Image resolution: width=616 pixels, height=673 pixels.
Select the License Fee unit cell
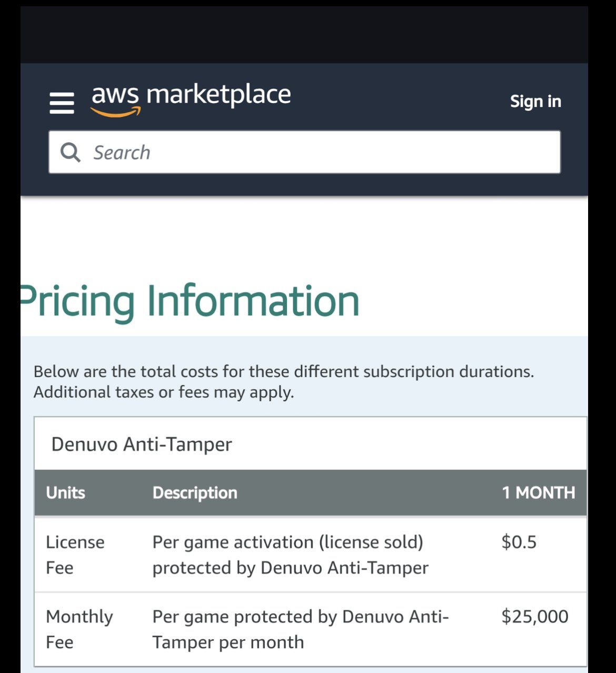click(75, 555)
